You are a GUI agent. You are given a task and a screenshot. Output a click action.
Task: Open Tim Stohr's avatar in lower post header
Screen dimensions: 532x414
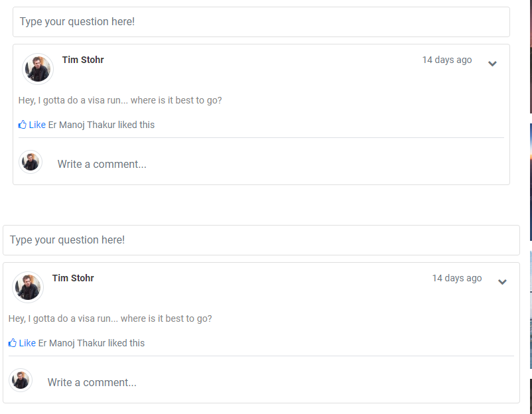(x=28, y=287)
